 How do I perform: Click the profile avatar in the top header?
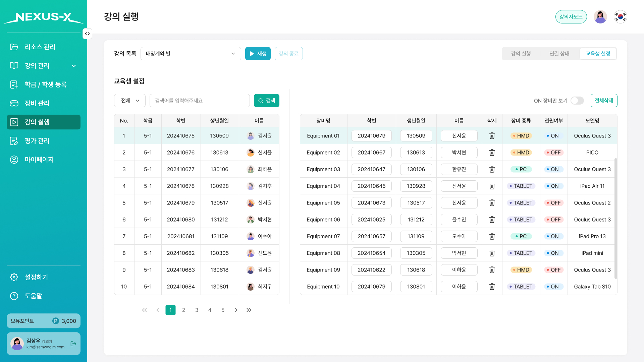pos(600,17)
